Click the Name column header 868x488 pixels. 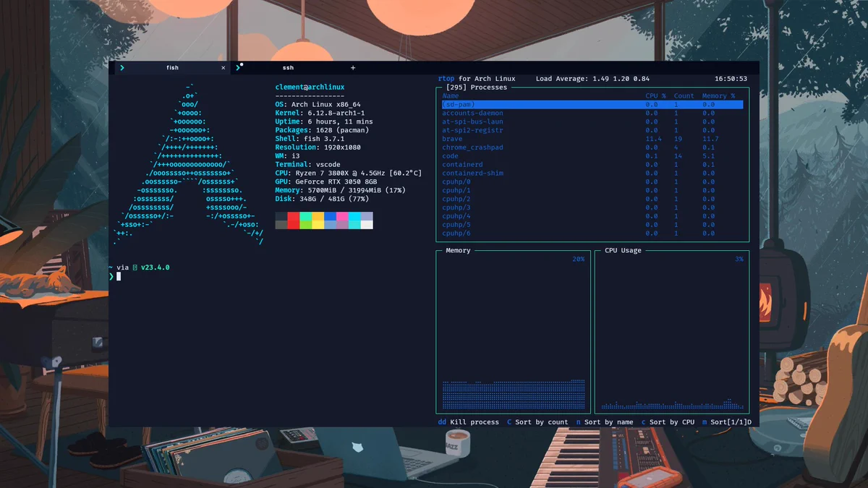tap(451, 96)
